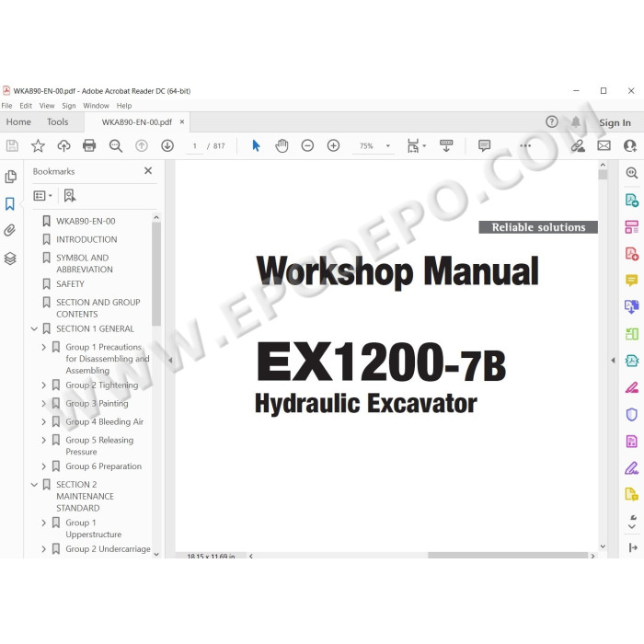The image size is (644, 644).
Task: Expand Group 1 Precautions bookmark
Action: click(43, 347)
